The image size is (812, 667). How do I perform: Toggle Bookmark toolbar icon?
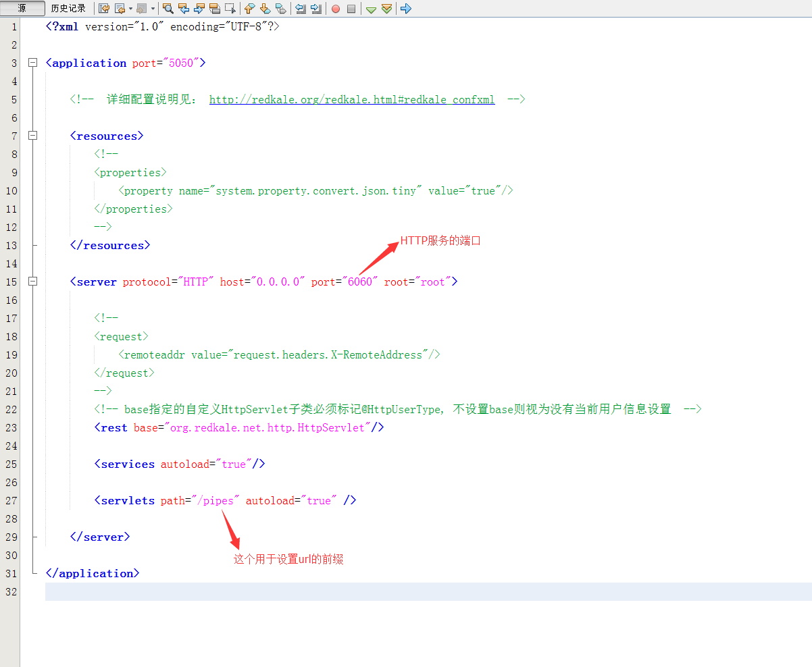280,9
